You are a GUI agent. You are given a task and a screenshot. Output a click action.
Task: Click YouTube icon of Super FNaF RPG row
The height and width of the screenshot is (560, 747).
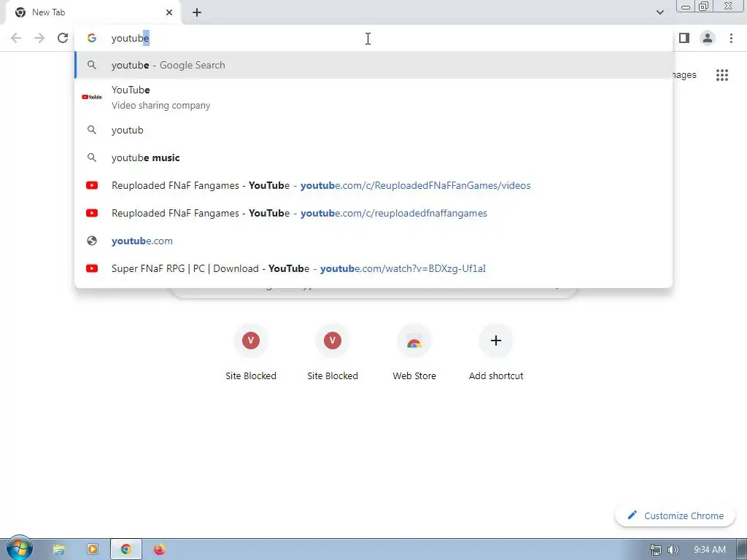click(x=91, y=268)
